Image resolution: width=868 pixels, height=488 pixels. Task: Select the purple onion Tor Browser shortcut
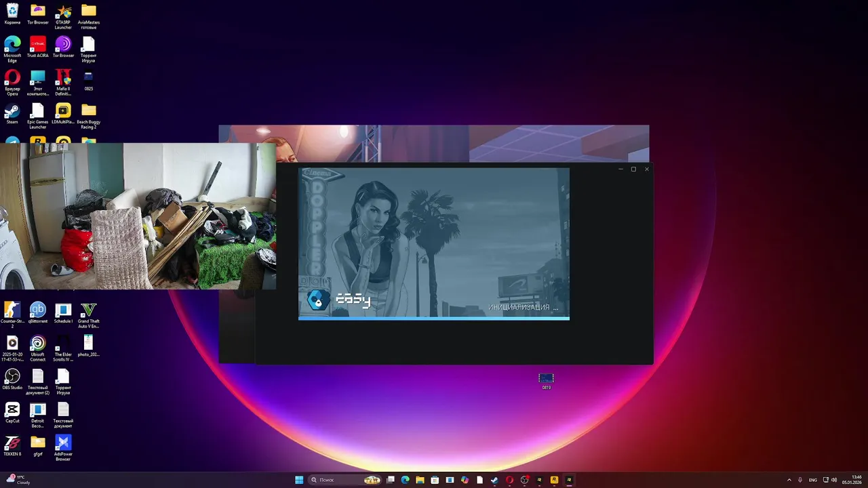pos(63,47)
